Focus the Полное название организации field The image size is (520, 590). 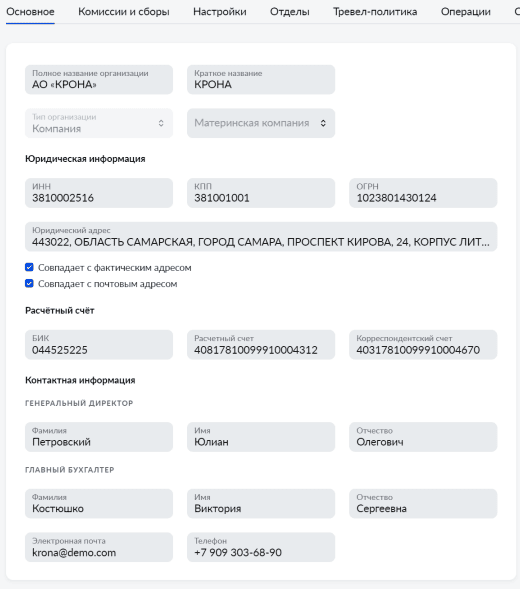pyautogui.click(x=99, y=79)
